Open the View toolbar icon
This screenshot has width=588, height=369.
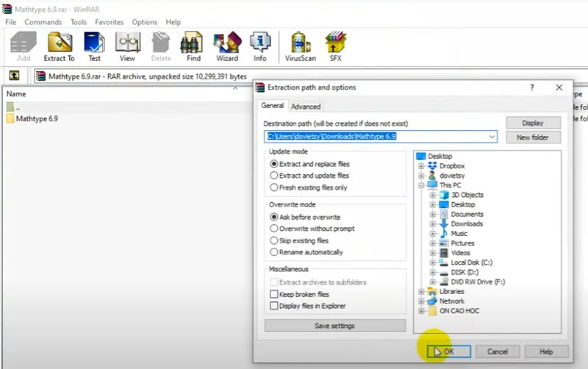(x=127, y=46)
